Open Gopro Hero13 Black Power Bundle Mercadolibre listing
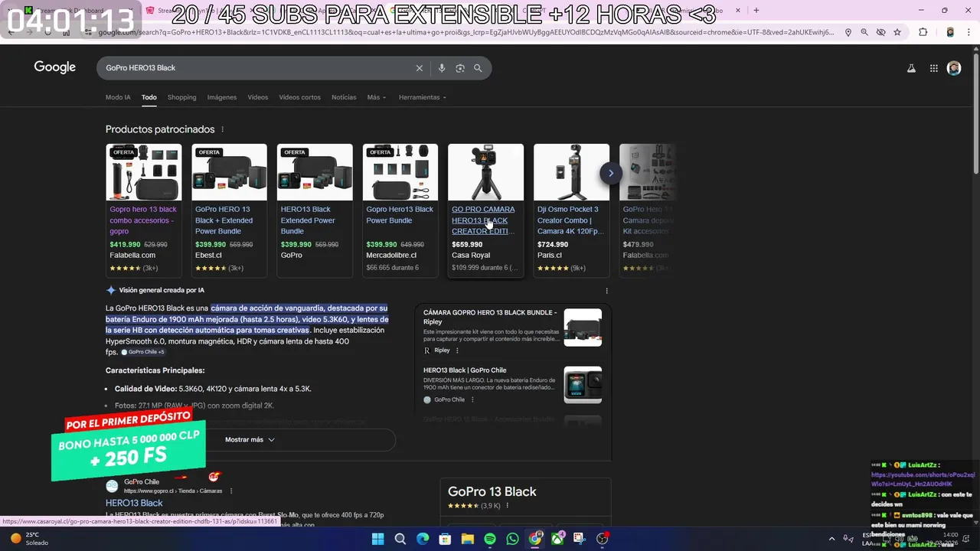Screen dimensions: 980x551 click(x=400, y=214)
